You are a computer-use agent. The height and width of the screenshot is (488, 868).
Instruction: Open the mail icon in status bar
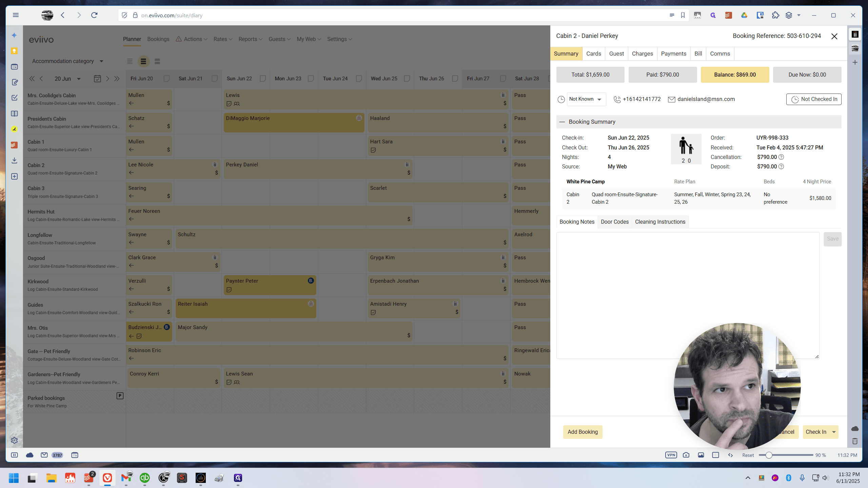tap(44, 455)
